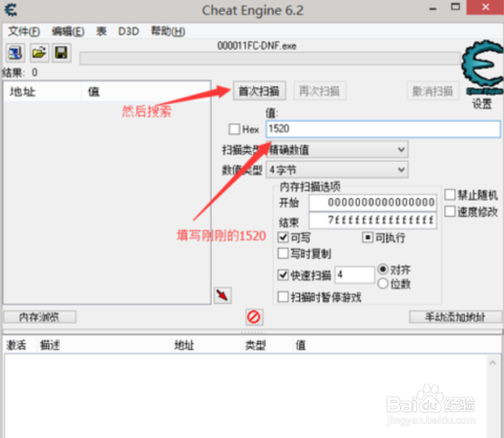Click the 内存浏览 button
504x438 pixels.
(40, 317)
